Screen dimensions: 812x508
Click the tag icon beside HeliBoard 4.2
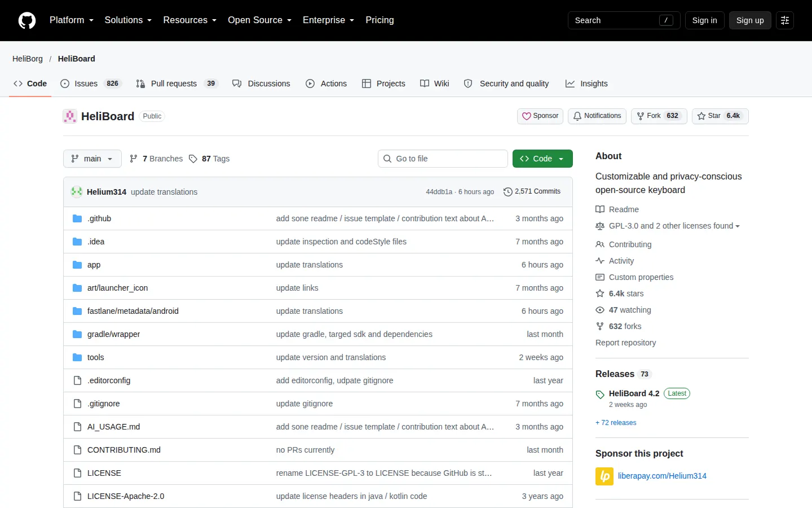[x=600, y=395]
